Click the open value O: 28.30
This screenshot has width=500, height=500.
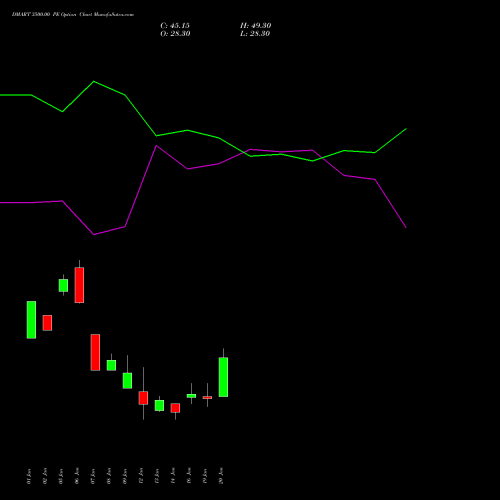[x=175, y=34]
